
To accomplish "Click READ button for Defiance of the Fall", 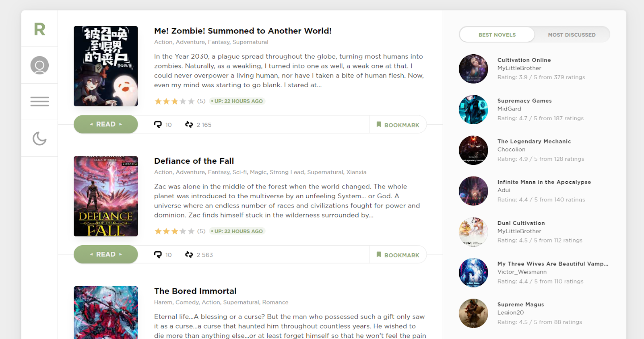I will coord(106,254).
